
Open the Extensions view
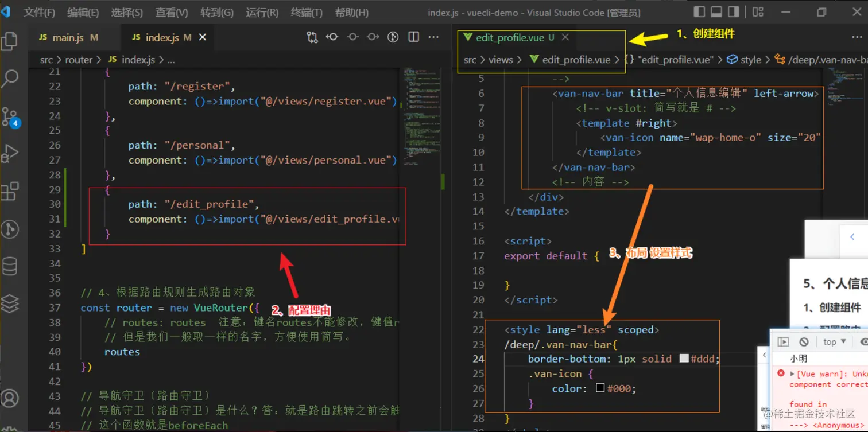coord(10,191)
